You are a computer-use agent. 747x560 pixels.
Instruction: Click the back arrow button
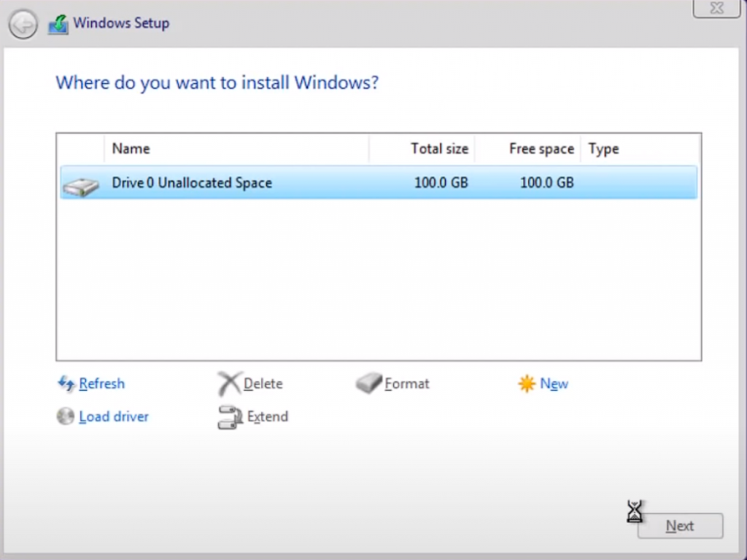click(x=23, y=24)
